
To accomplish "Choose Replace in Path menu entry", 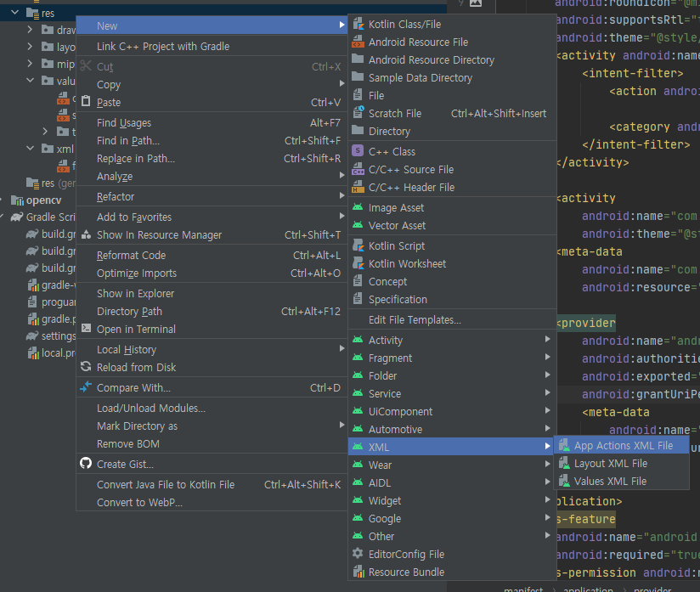I will pyautogui.click(x=212, y=159).
